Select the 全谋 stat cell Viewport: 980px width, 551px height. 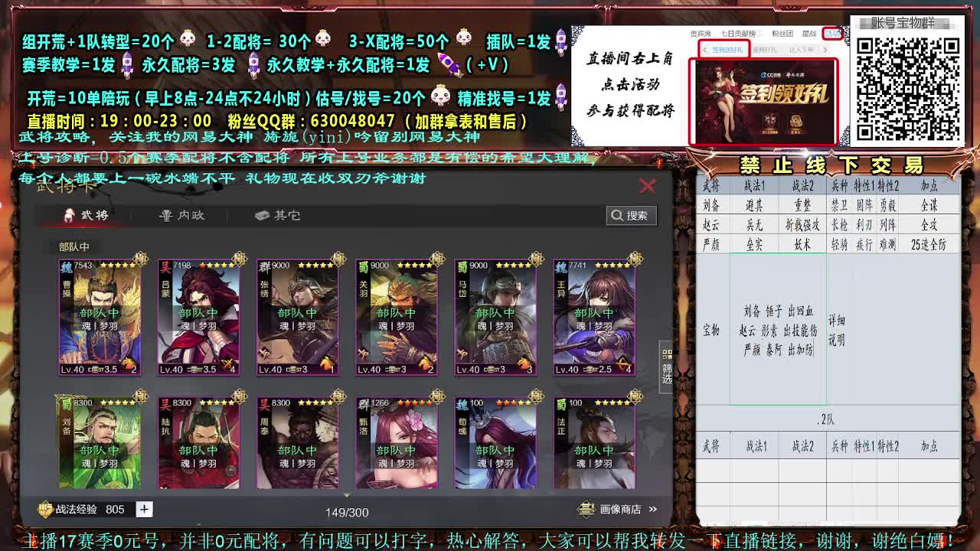coord(929,206)
